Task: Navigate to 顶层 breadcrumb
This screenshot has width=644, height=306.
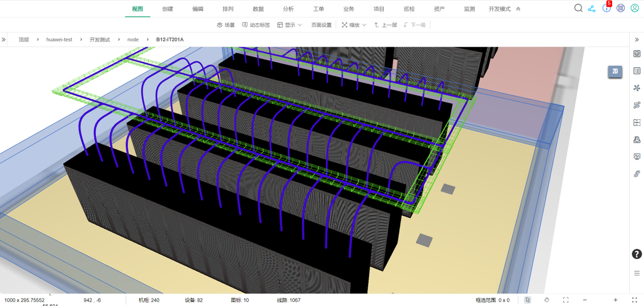Action: [x=24, y=40]
